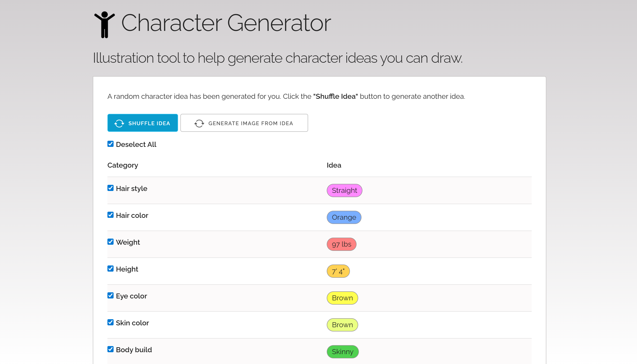Click the Character Generator page title
The image size is (637, 364).
(x=226, y=23)
